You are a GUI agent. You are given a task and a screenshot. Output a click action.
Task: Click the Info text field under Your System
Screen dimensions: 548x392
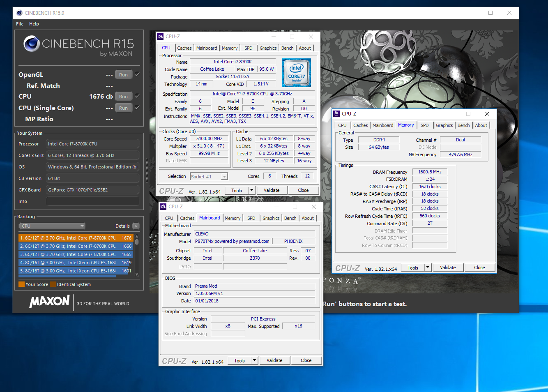click(x=92, y=201)
